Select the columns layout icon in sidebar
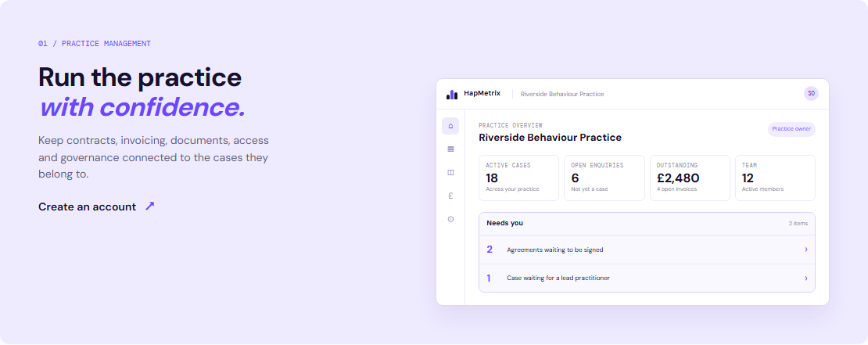Image resolution: width=868 pixels, height=345 pixels. (450, 172)
